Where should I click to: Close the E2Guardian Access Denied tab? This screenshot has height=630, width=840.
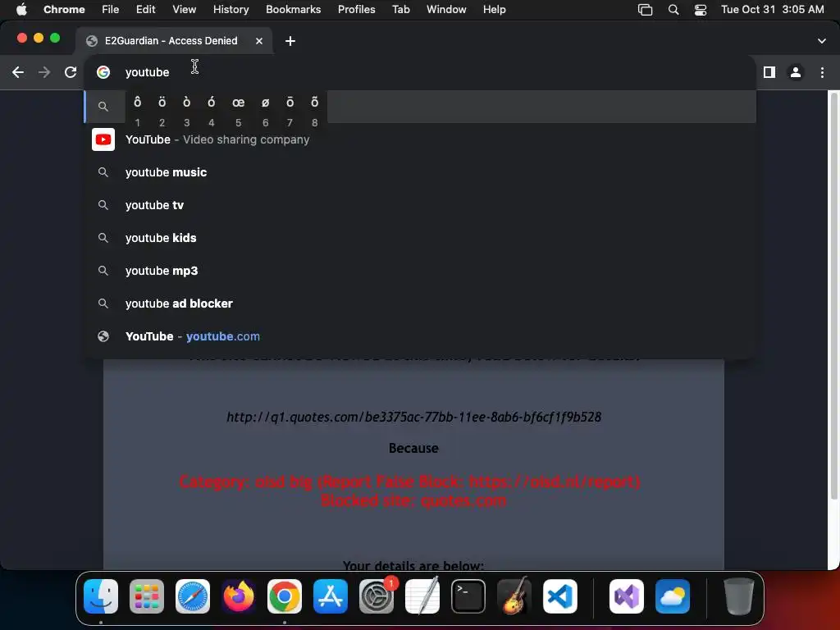[258, 41]
